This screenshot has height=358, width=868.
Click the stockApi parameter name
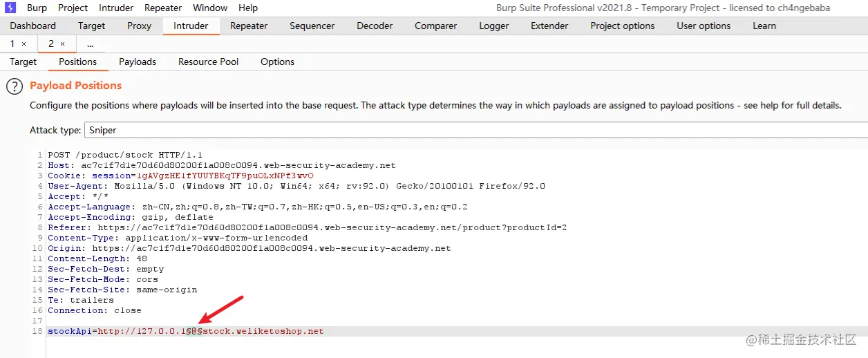click(x=69, y=331)
